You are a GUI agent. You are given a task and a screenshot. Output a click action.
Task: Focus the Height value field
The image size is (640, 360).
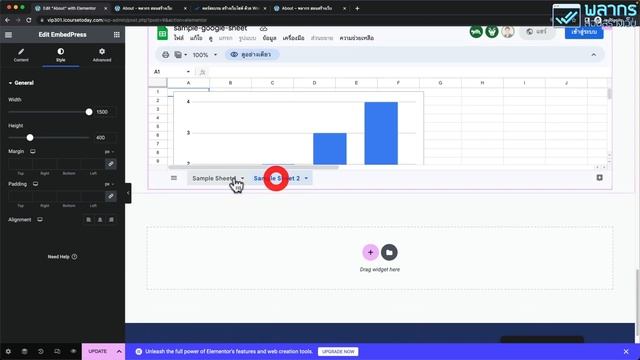(x=105, y=138)
